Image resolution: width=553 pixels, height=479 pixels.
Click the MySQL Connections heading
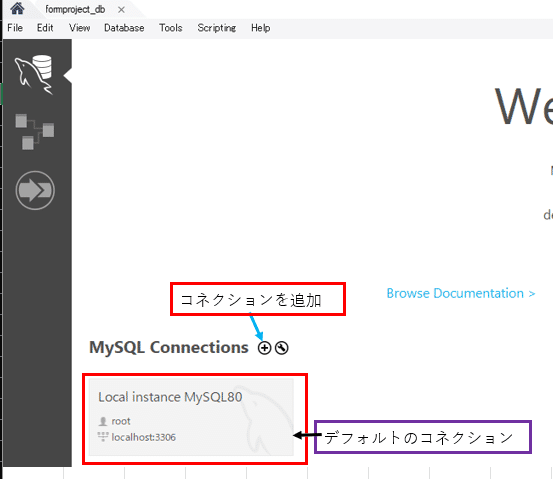pos(169,347)
